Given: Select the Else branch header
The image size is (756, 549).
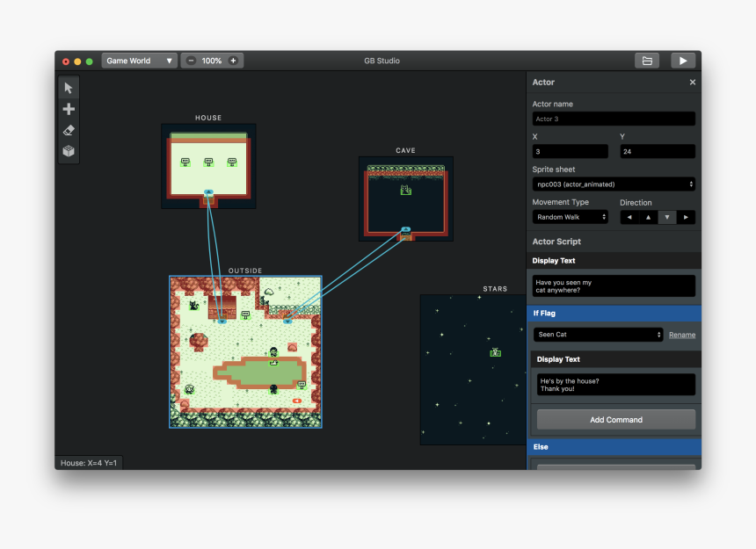Looking at the screenshot, I should [x=614, y=447].
